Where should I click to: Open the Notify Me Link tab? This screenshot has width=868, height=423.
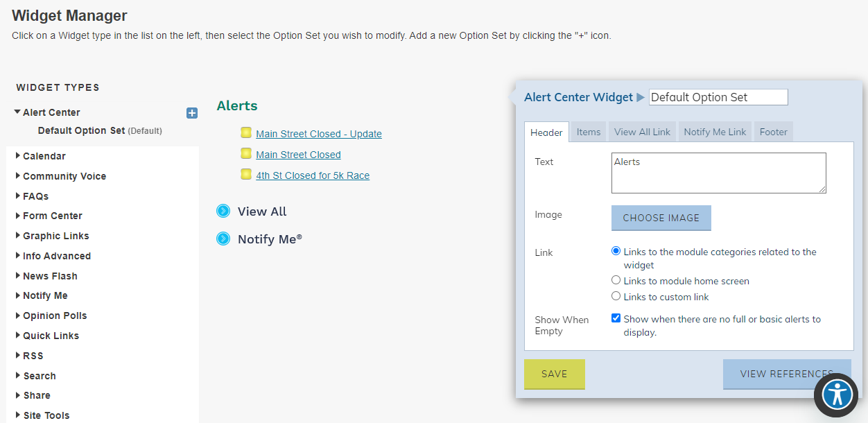click(x=715, y=132)
